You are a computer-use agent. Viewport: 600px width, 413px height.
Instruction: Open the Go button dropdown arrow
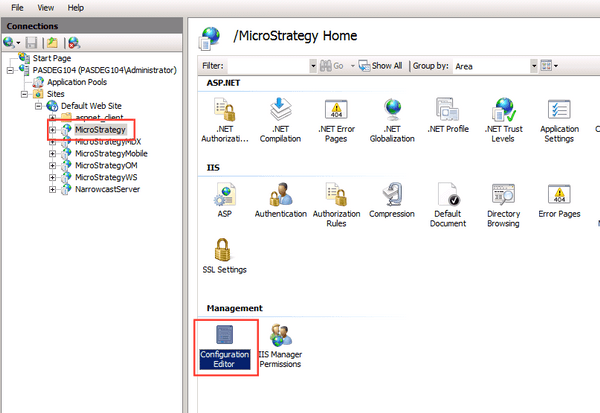352,66
